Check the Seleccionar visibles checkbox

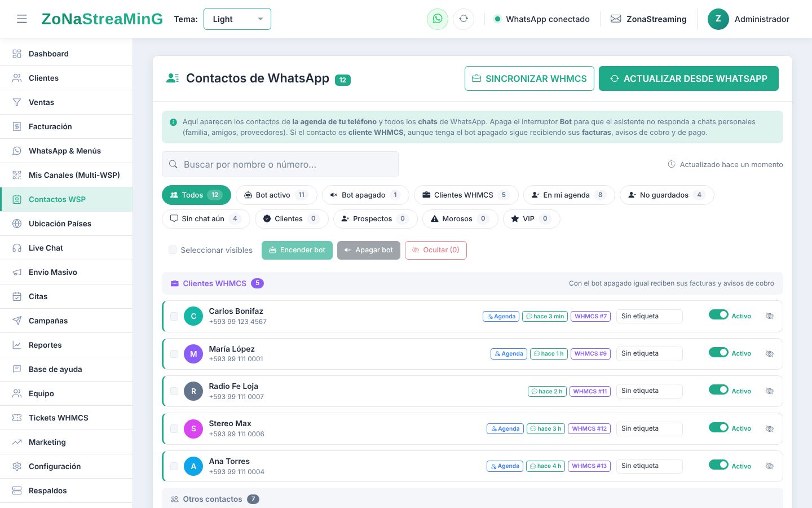tap(173, 250)
